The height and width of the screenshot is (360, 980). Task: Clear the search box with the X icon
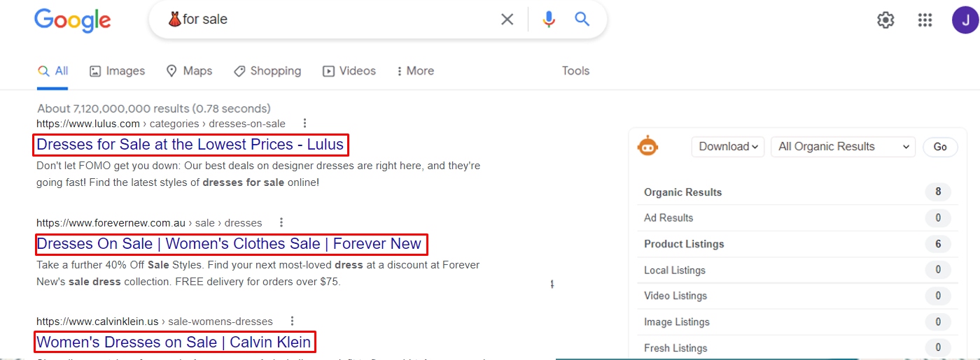(x=507, y=20)
